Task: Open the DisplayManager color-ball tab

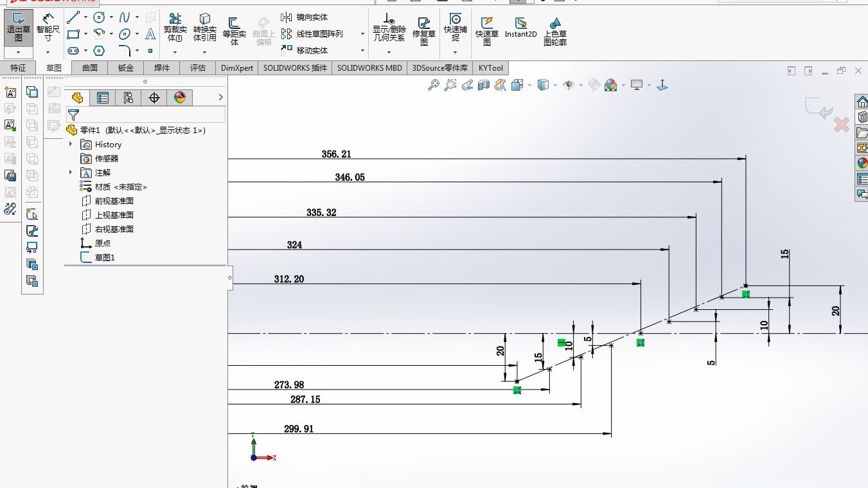Action: [180, 98]
